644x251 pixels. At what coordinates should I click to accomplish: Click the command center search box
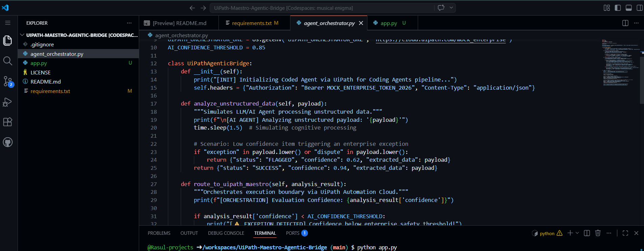[x=322, y=8]
